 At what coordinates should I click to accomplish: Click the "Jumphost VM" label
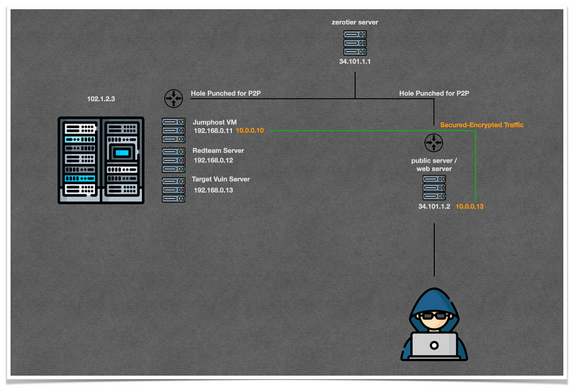215,122
